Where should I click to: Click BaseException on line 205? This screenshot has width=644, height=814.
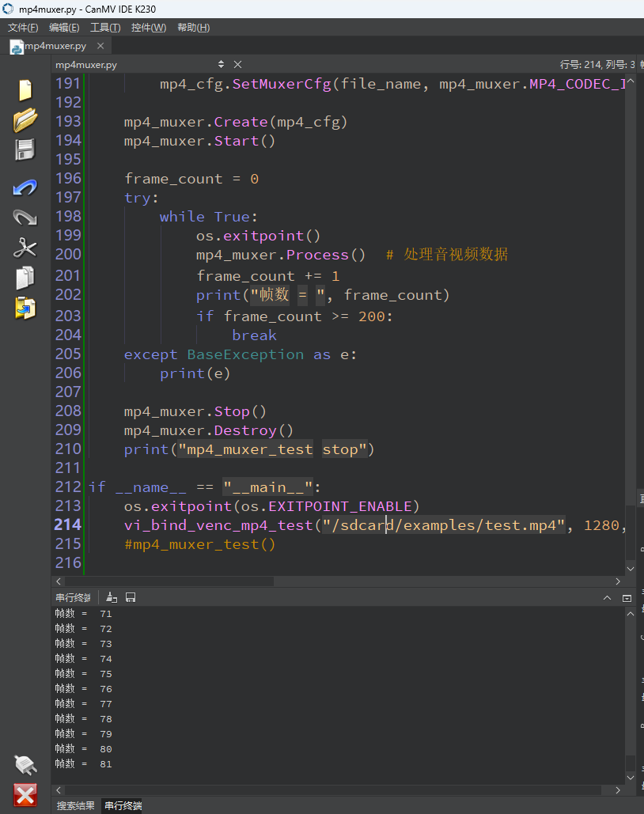point(245,354)
